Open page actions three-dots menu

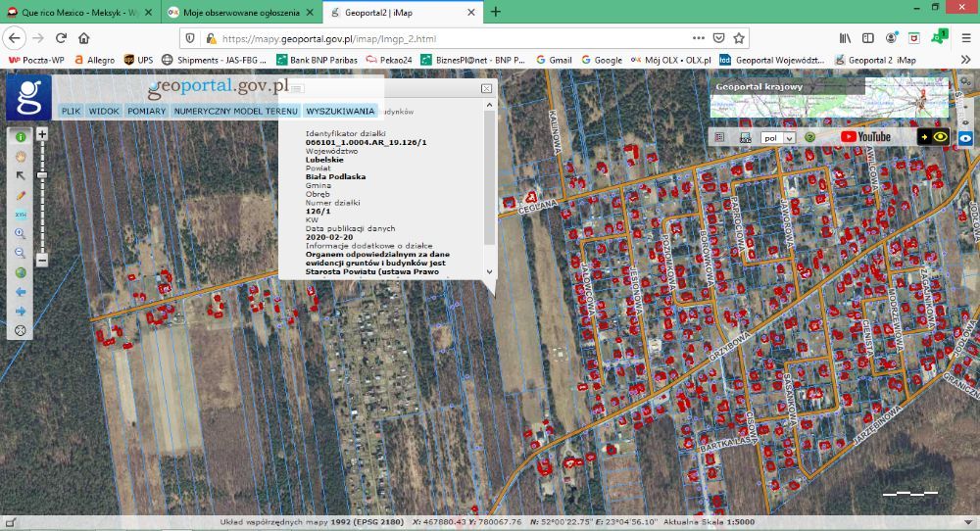pyautogui.click(x=698, y=38)
